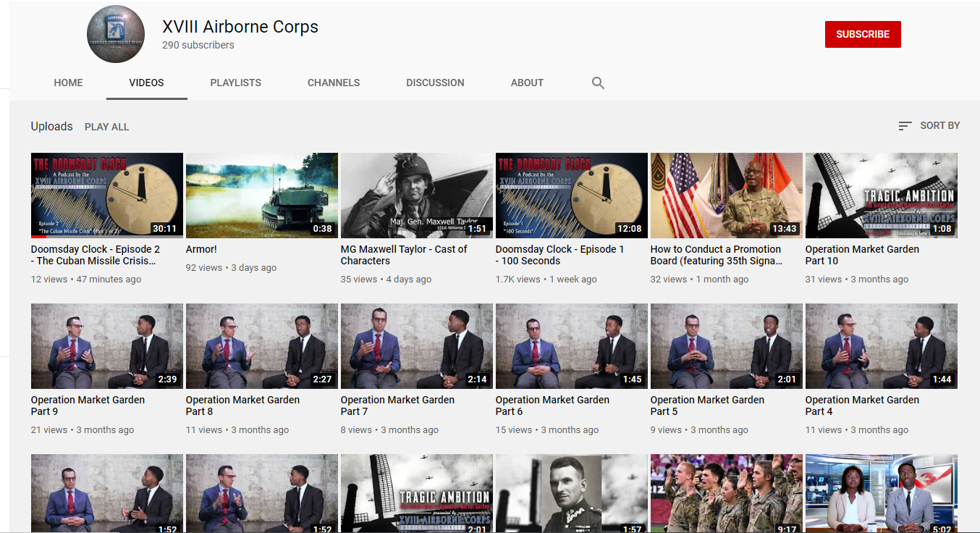This screenshot has width=980, height=533.
Task: View the About tab
Action: tap(527, 83)
